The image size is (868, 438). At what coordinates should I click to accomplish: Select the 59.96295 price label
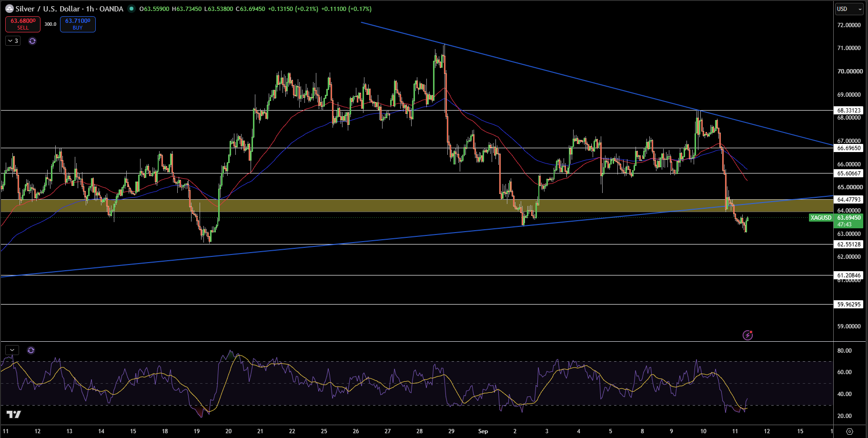[x=849, y=305]
